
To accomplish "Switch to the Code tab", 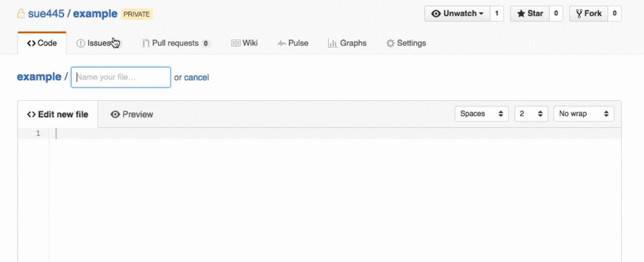I will coord(42,43).
